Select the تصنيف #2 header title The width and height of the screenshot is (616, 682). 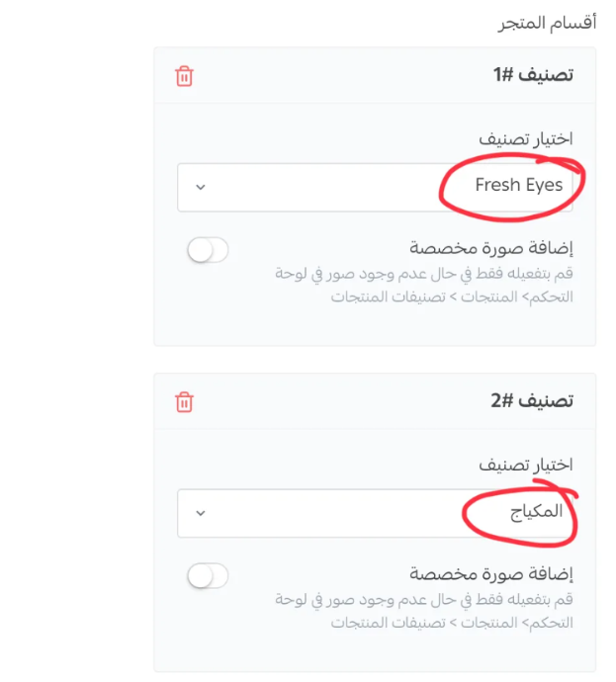(534, 401)
